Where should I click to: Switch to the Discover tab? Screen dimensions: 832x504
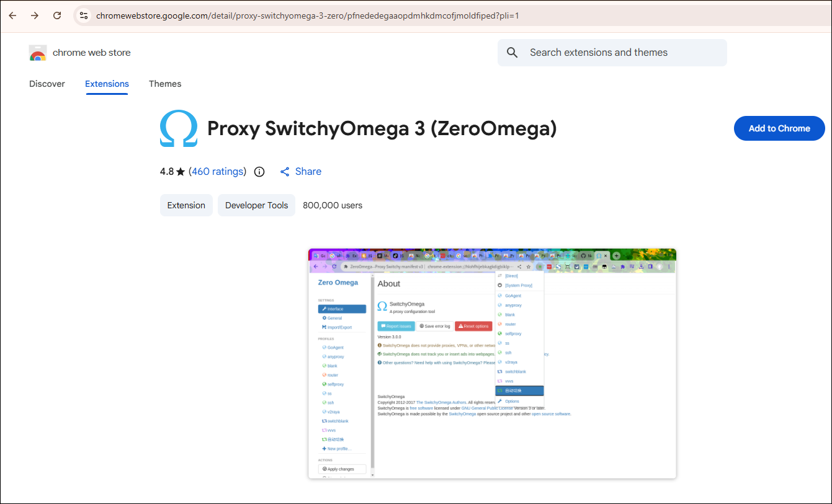pos(47,84)
